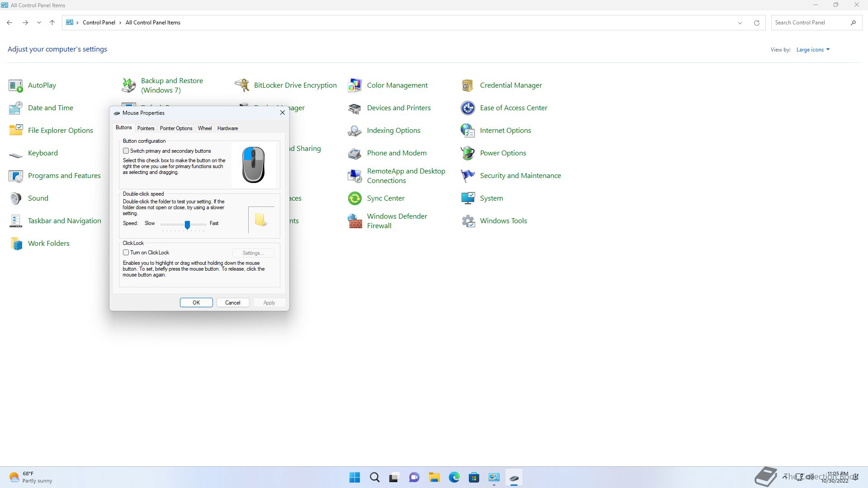Screen dimensions: 868x488
Task: Open BitLocker Drive Encryption icon
Action: 242,85
